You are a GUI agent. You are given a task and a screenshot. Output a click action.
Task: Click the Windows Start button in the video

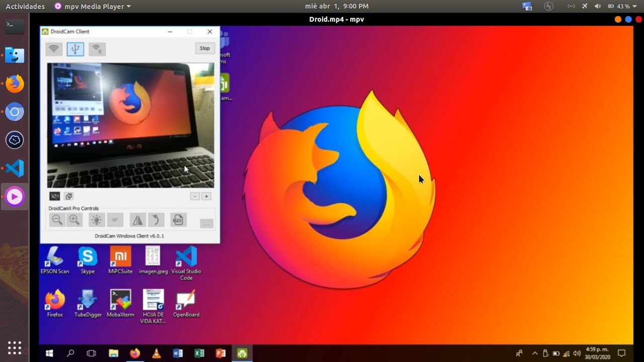click(49, 353)
